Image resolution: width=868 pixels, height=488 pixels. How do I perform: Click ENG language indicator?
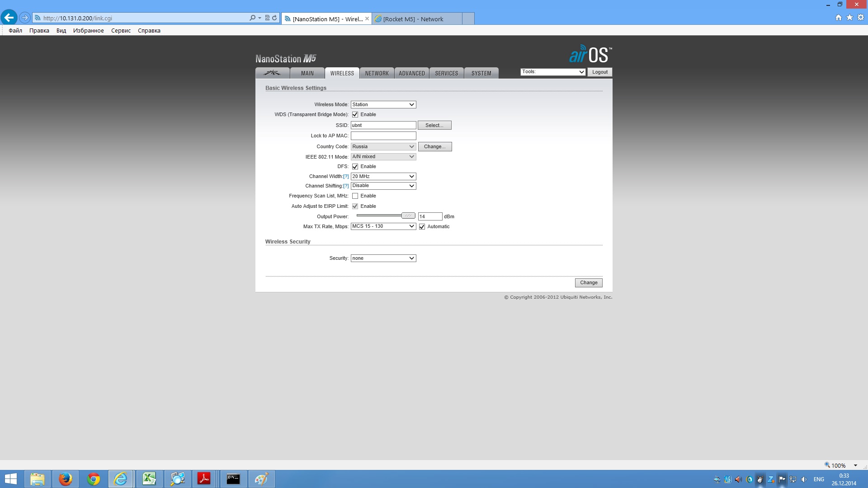point(819,479)
